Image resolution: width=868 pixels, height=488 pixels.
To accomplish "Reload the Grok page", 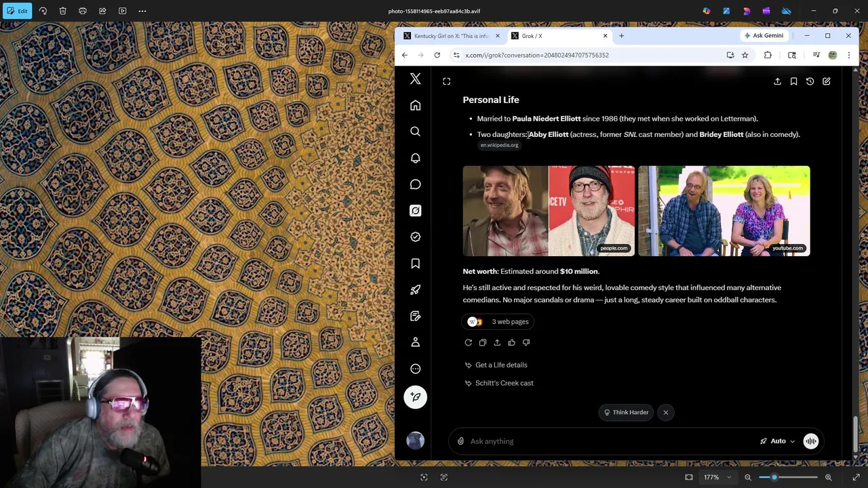I will (437, 55).
